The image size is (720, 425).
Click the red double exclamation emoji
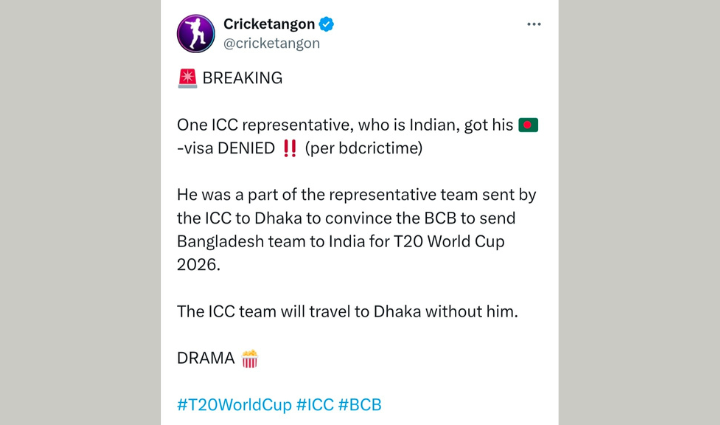pyautogui.click(x=290, y=149)
